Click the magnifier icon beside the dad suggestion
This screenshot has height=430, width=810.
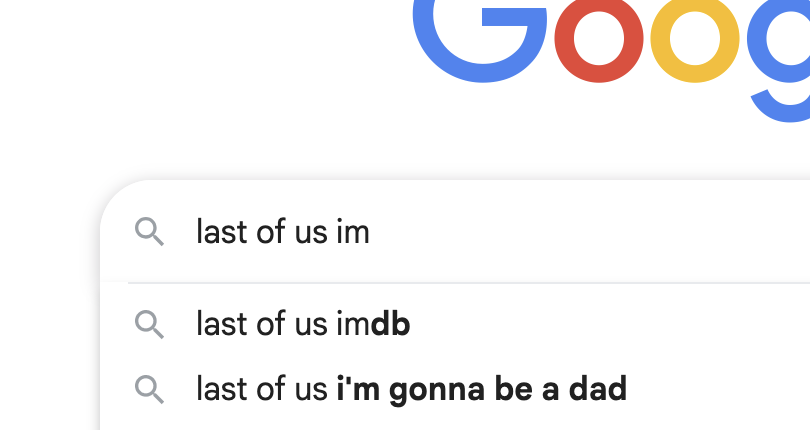point(150,388)
